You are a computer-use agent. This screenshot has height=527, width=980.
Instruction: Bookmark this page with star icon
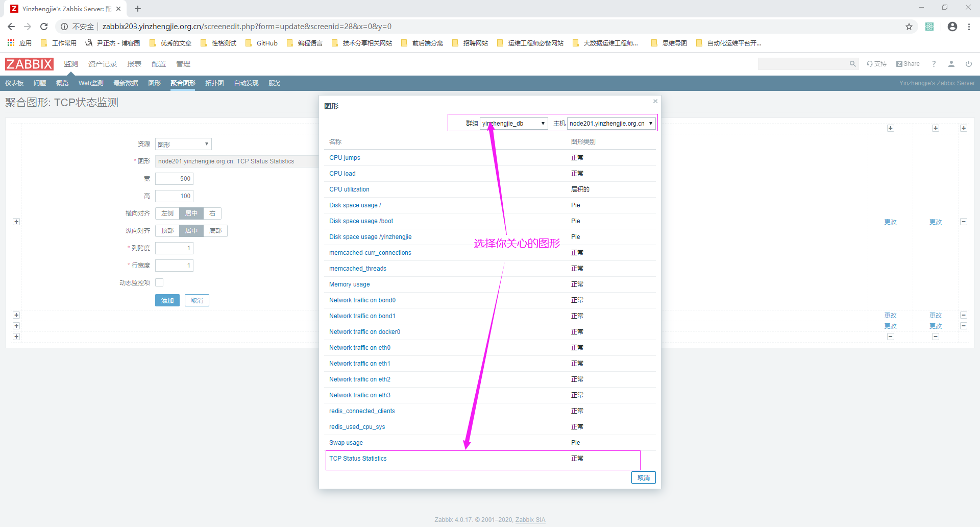point(909,27)
